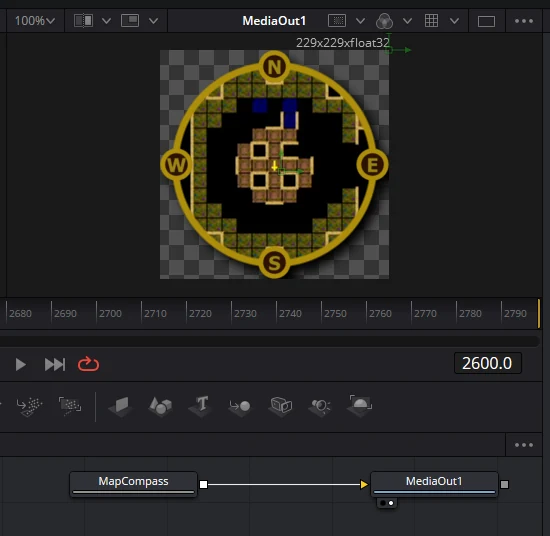Viewport: 550px width, 536px height.
Task: Click the yellow playhead end marker
Action: 538,313
